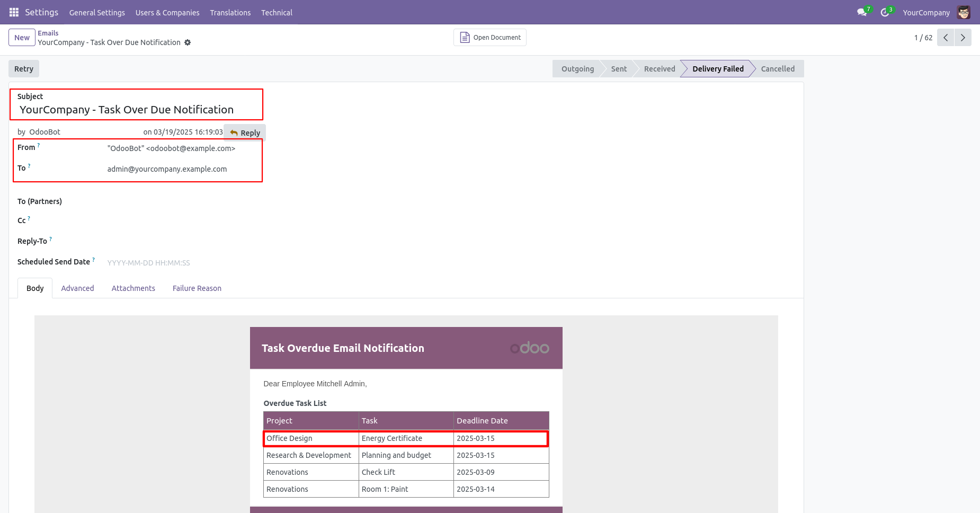Open the Users & Companies menu
This screenshot has width=980, height=513.
click(x=167, y=12)
